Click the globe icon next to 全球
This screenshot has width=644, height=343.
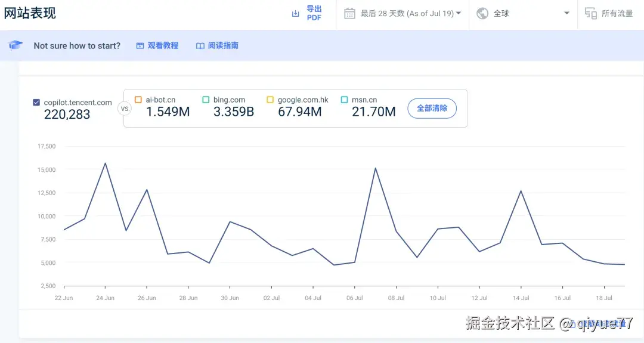click(482, 14)
